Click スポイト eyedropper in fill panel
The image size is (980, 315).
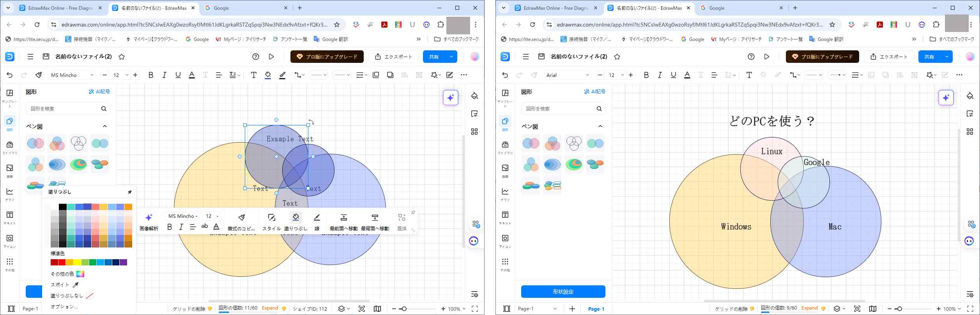pyautogui.click(x=65, y=285)
